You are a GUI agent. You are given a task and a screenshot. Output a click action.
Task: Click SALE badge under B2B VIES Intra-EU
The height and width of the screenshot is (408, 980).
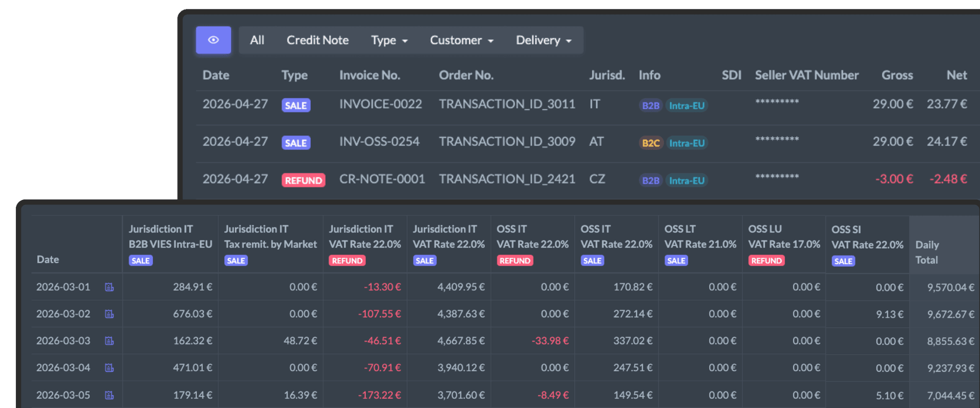click(141, 261)
